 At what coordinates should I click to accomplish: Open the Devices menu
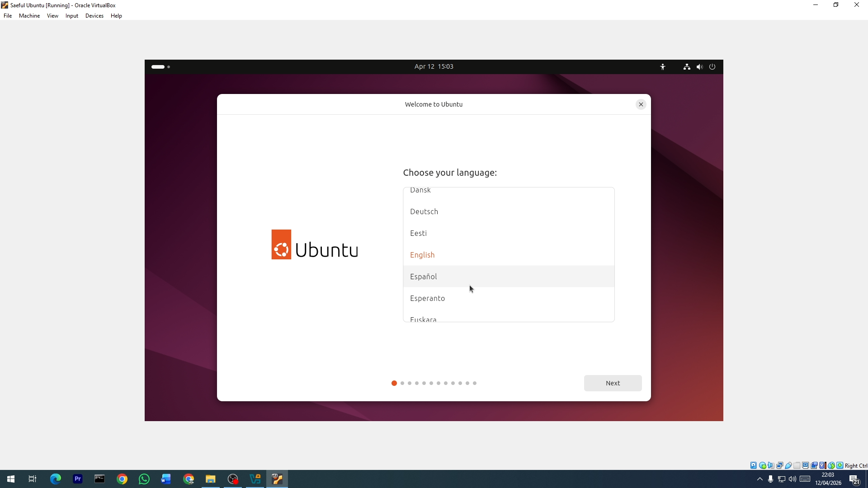pos(94,16)
